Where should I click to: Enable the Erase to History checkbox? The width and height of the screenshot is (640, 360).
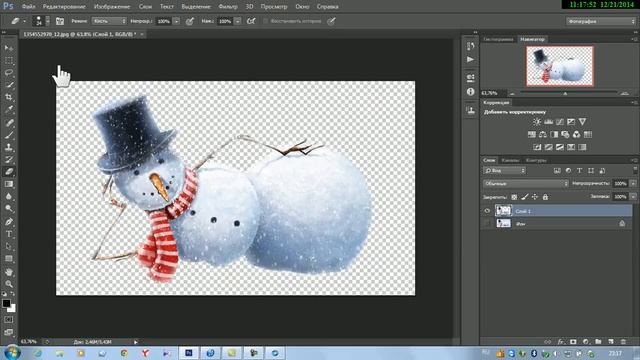266,21
